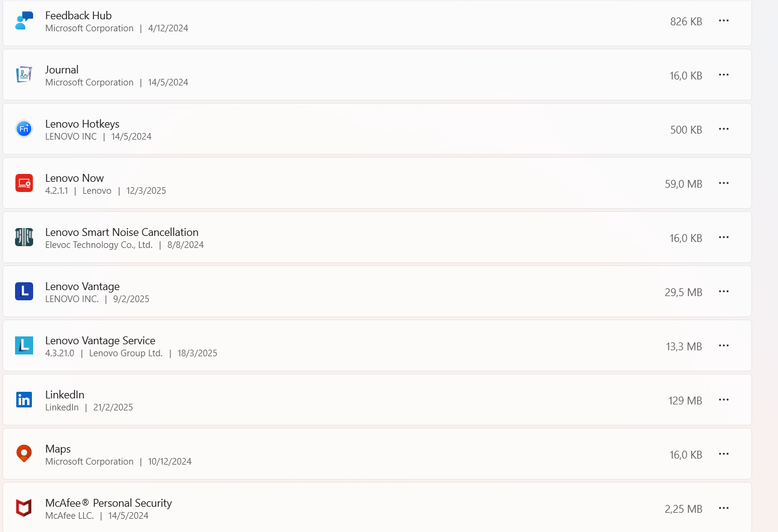Screen dimensions: 778x532
Task: Show more options for Lenovo Hotkeys
Action: pos(724,129)
